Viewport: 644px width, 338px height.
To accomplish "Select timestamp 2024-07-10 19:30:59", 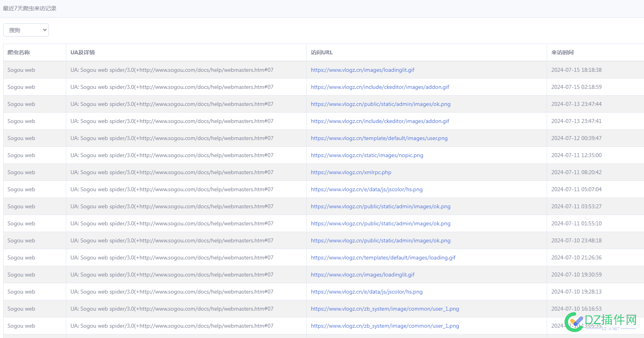I will [x=576, y=275].
